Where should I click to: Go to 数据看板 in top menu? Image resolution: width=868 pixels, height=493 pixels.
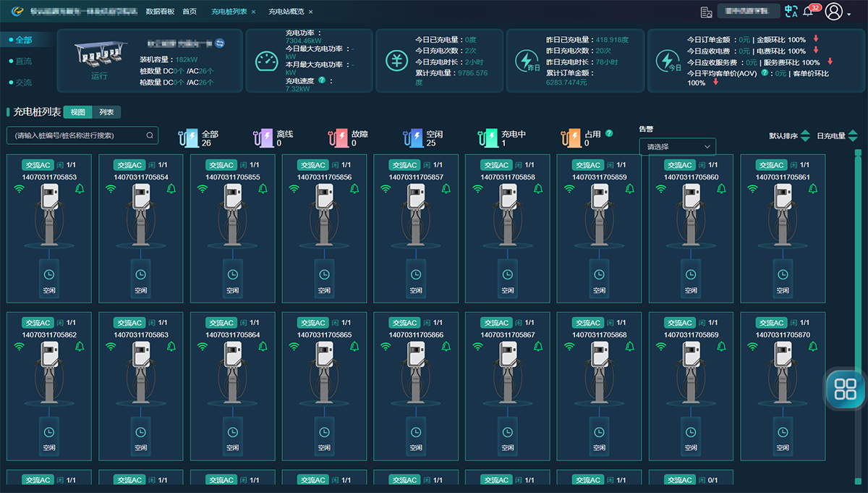[160, 12]
